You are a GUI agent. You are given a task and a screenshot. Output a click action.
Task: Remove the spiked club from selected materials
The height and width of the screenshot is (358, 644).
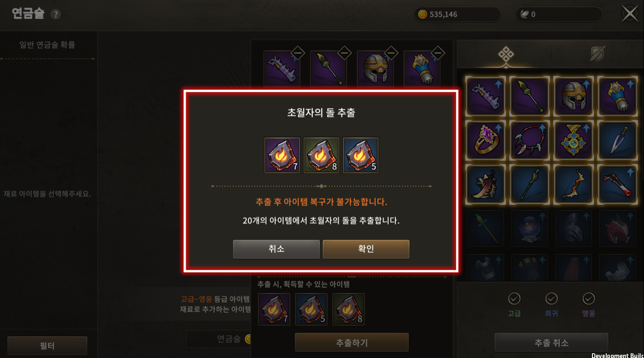point(298,53)
